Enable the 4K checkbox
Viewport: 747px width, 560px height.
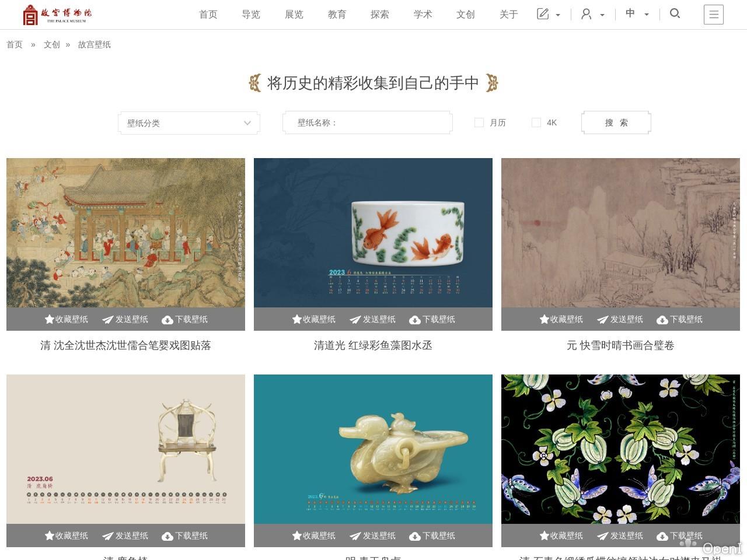pos(536,123)
